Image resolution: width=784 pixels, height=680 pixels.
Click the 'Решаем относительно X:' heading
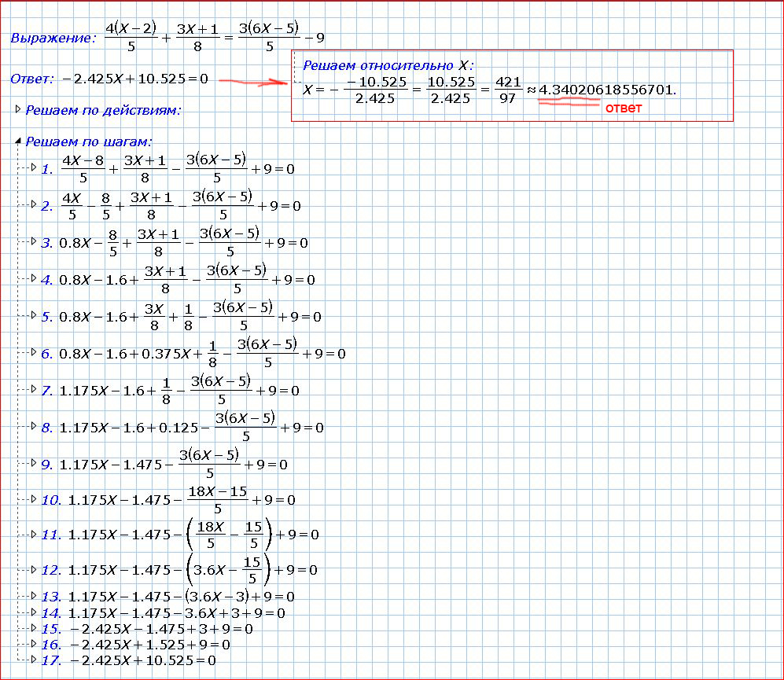click(388, 65)
